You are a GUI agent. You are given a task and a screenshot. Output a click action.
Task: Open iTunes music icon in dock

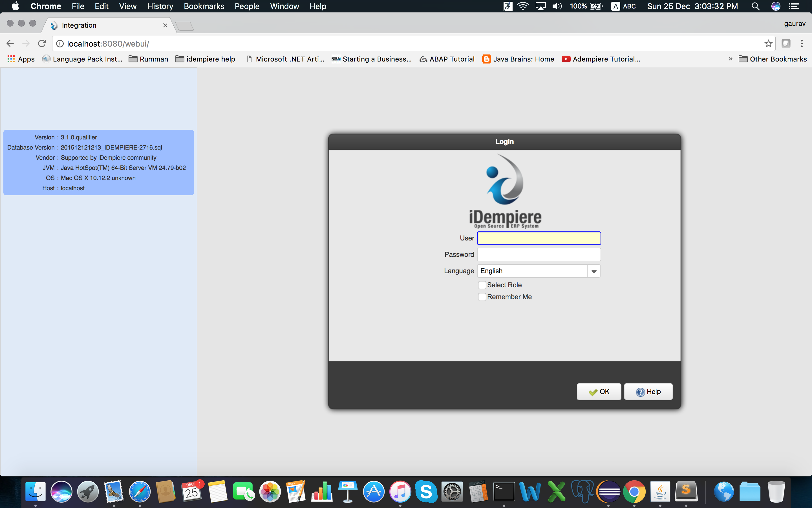400,492
